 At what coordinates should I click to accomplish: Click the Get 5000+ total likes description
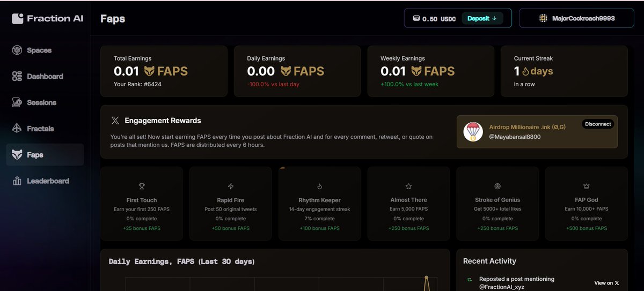point(497,209)
